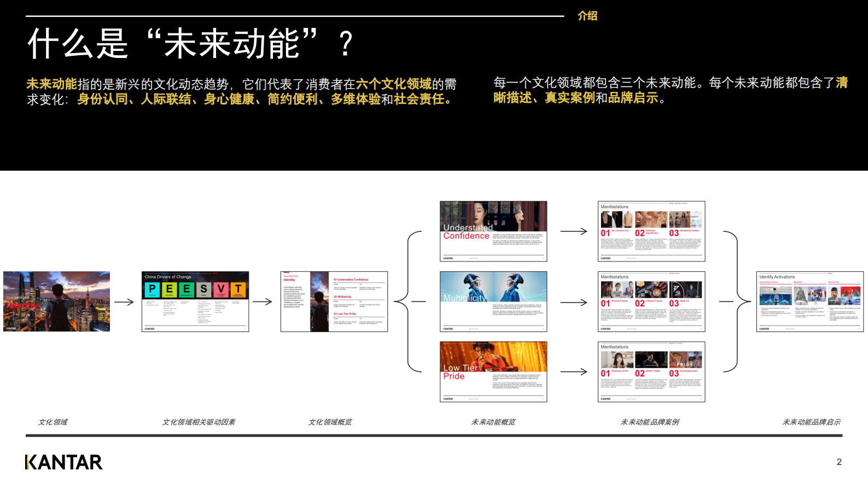Click the highlighted term 身心健康
The width and height of the screenshot is (868, 488).
pyautogui.click(x=229, y=100)
